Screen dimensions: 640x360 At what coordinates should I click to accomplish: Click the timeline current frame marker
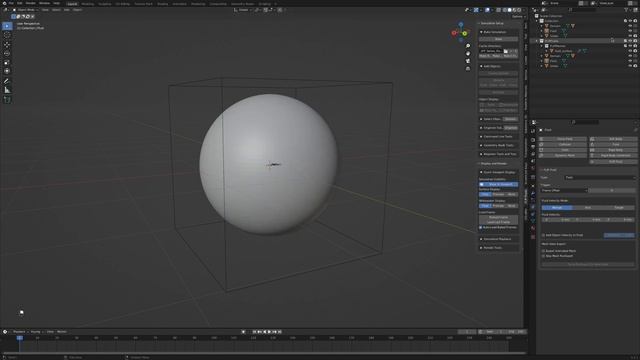[x=19, y=338]
